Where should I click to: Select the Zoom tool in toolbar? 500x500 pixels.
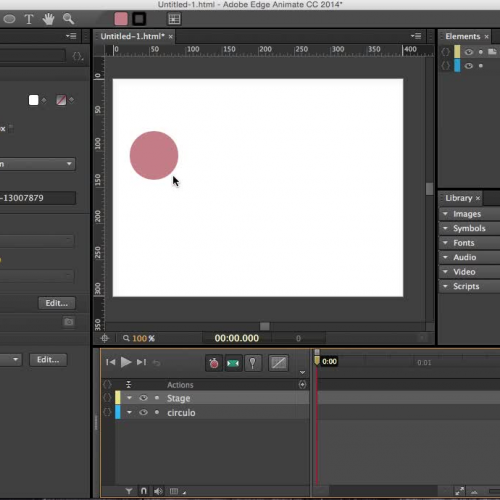point(68,19)
